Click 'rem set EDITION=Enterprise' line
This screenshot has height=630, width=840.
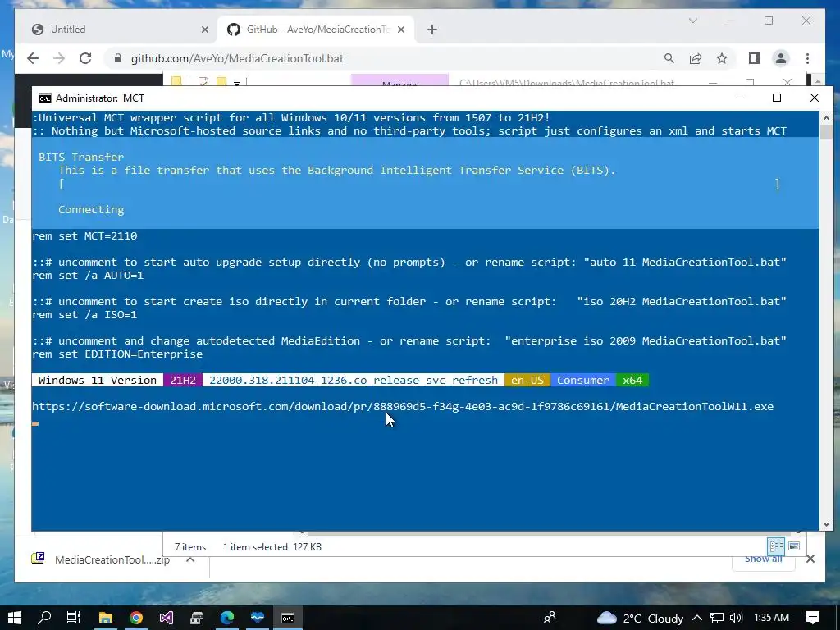tap(117, 354)
